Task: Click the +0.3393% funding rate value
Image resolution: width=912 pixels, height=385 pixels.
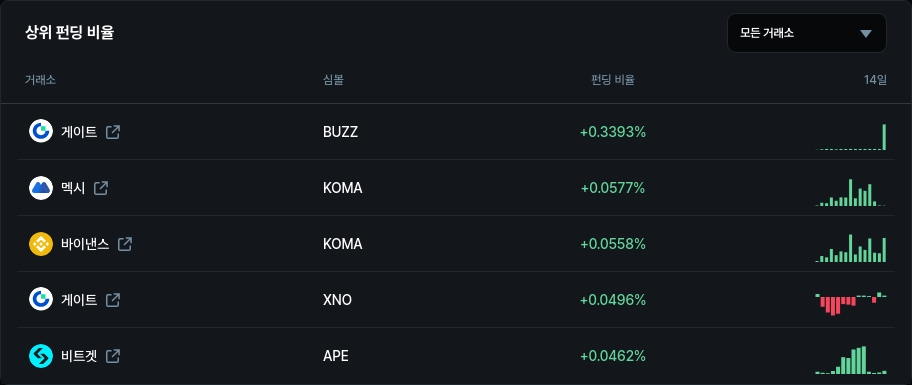Action: pyautogui.click(x=613, y=132)
